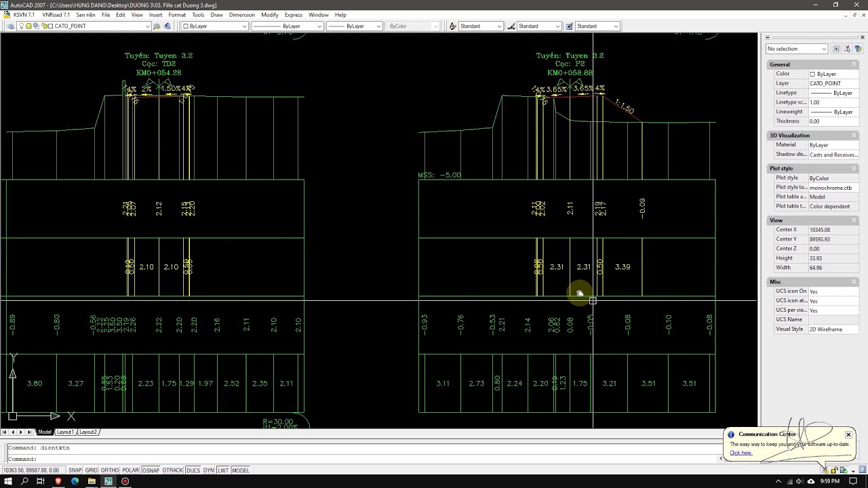
Task: Open the Dimension menu
Action: (242, 15)
